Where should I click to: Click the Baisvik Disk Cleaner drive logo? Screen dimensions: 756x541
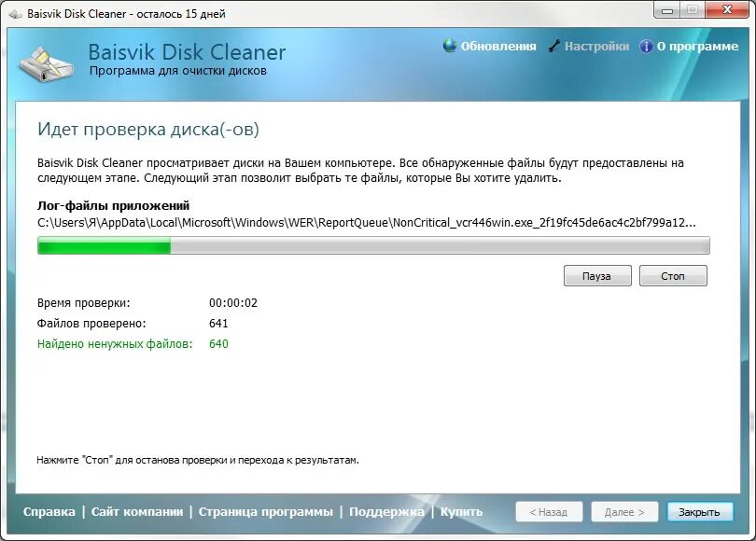(x=47, y=64)
